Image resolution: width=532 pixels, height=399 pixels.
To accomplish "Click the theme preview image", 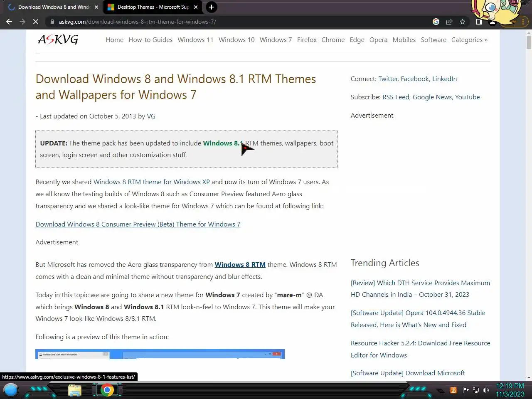I will point(160,354).
